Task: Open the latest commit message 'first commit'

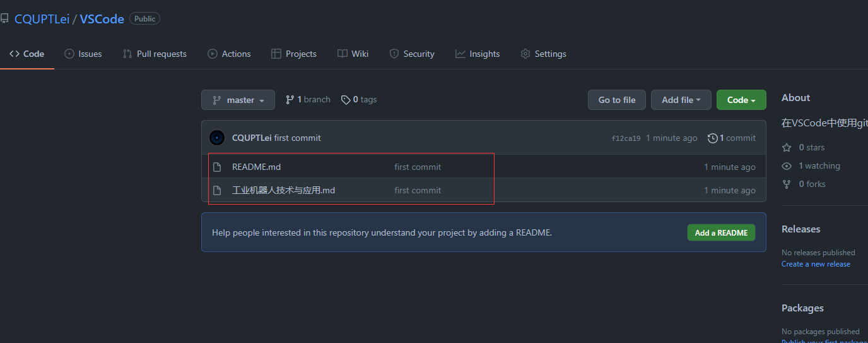Action: coord(297,138)
